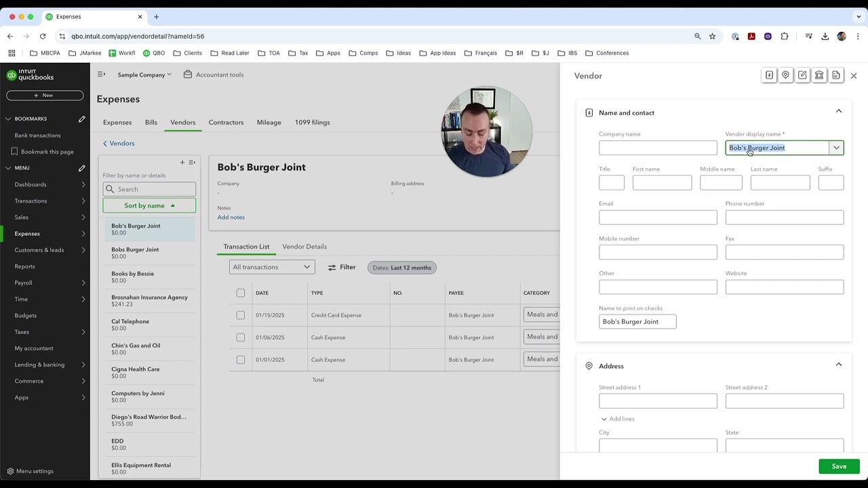This screenshot has height=488, width=868.
Task: Check the 01/15/2025 Credit Card Expense row
Action: pos(240,315)
